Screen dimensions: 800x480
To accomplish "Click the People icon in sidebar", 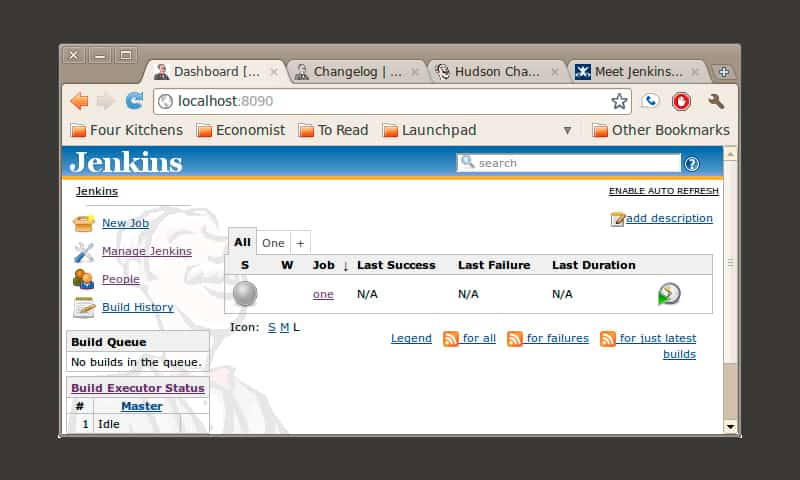I will coord(83,279).
